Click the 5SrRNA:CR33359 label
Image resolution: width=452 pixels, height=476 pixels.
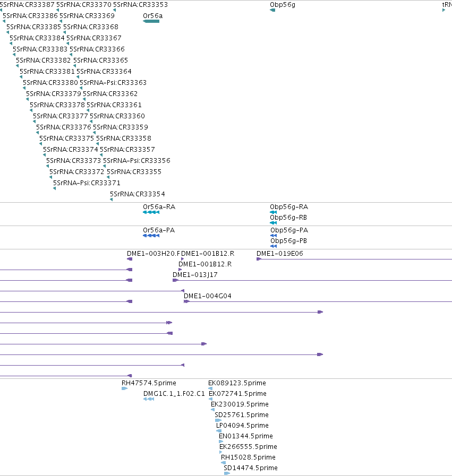(121, 127)
